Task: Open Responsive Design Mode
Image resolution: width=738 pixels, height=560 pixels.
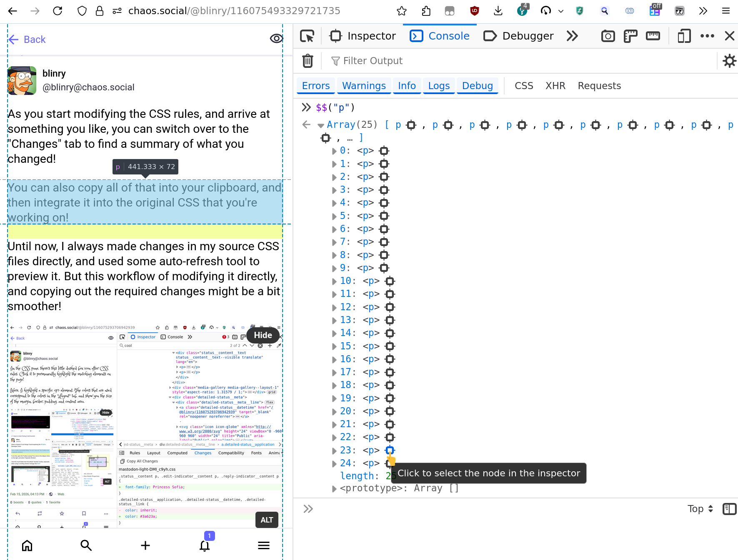Action: point(684,36)
